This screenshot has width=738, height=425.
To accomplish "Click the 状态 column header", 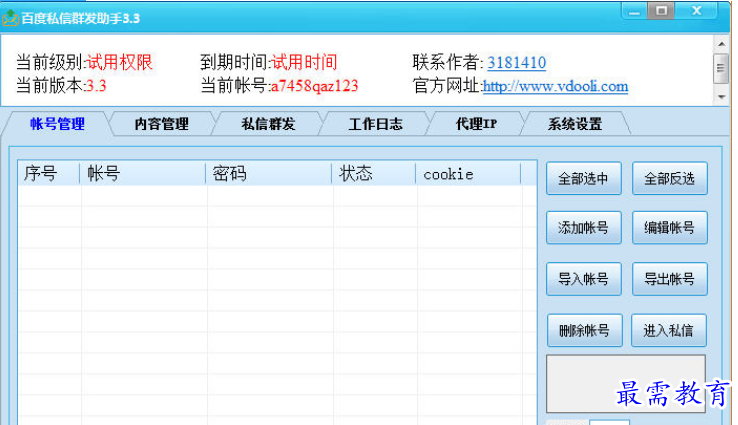I will (x=374, y=174).
